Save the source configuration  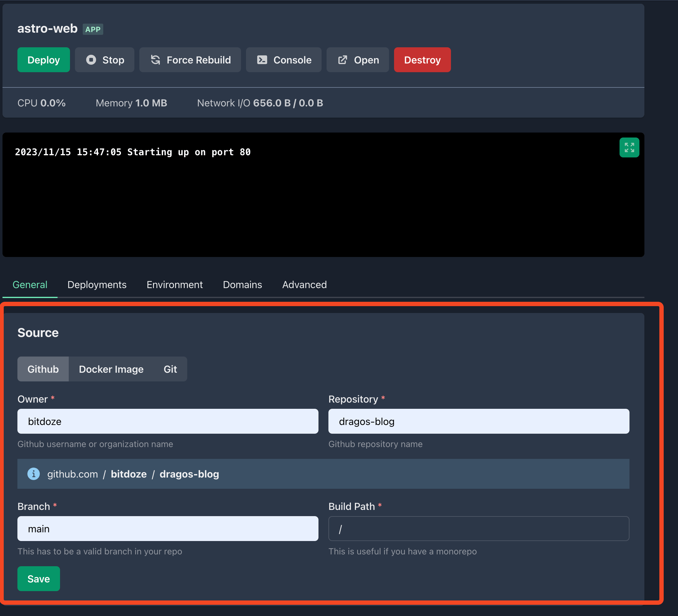point(38,579)
